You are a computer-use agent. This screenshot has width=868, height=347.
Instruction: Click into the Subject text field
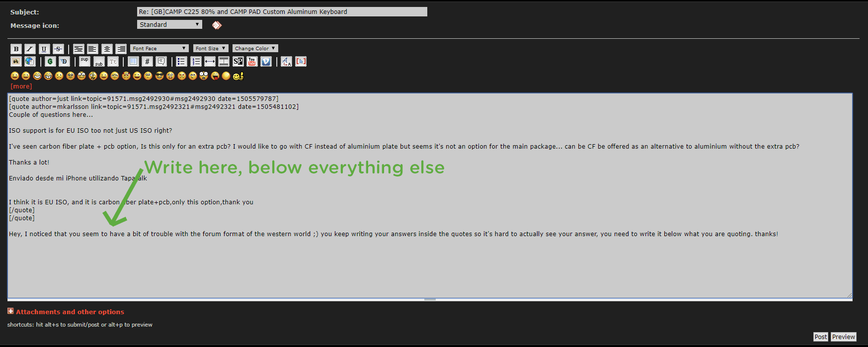point(282,11)
